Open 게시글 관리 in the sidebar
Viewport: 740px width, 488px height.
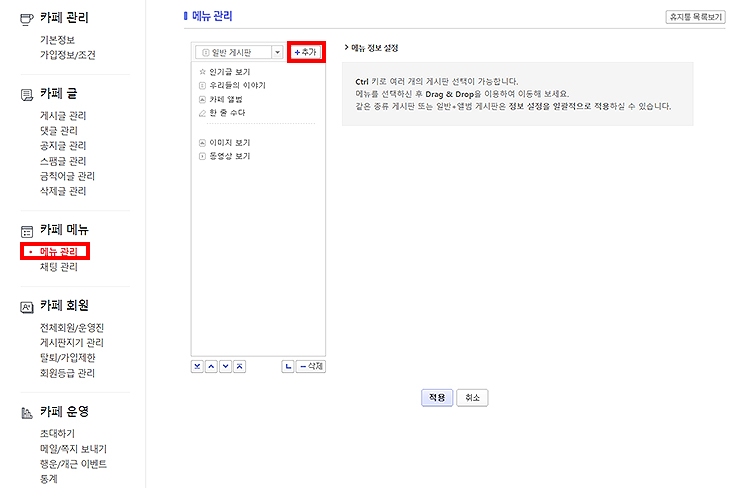click(63, 116)
